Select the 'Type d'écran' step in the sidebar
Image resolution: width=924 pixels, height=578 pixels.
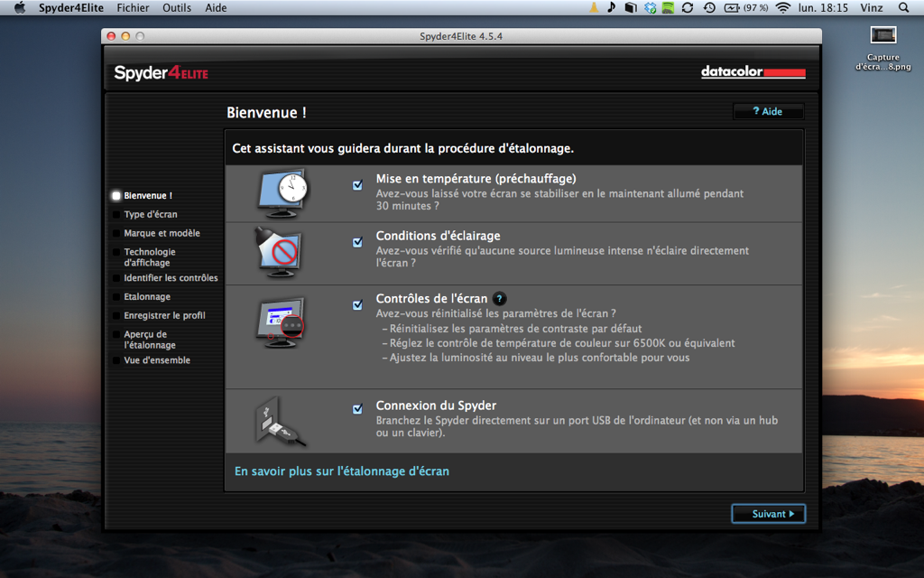click(x=150, y=215)
